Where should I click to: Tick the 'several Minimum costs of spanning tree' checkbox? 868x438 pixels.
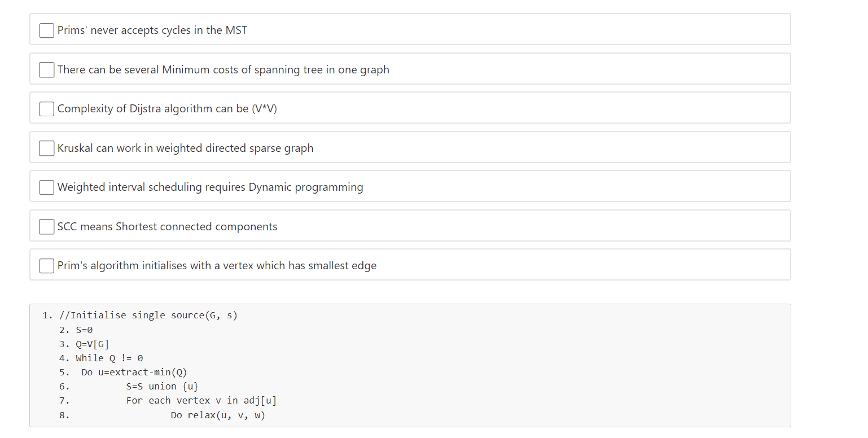pos(46,69)
